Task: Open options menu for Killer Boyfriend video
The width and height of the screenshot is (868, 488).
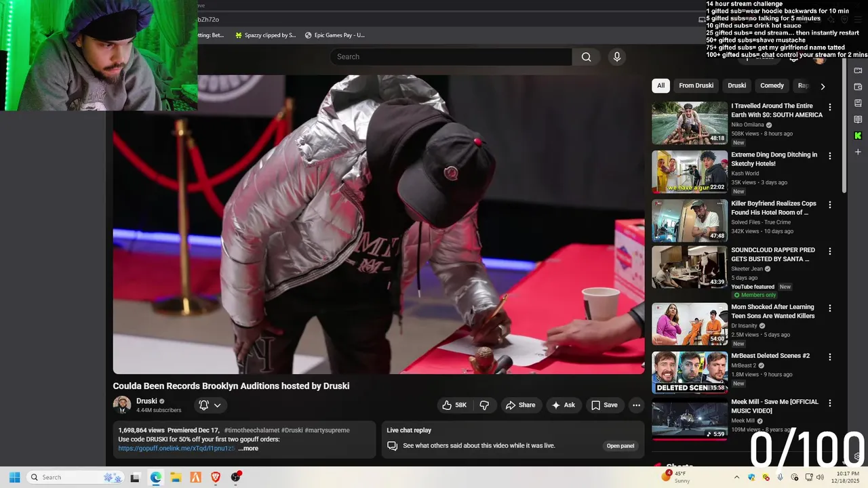Action: (829, 205)
